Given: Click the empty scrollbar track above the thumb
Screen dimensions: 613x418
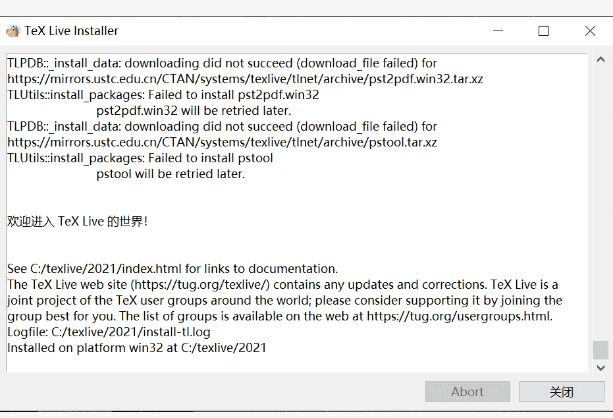Looking at the screenshot, I should pyautogui.click(x=600, y=200).
